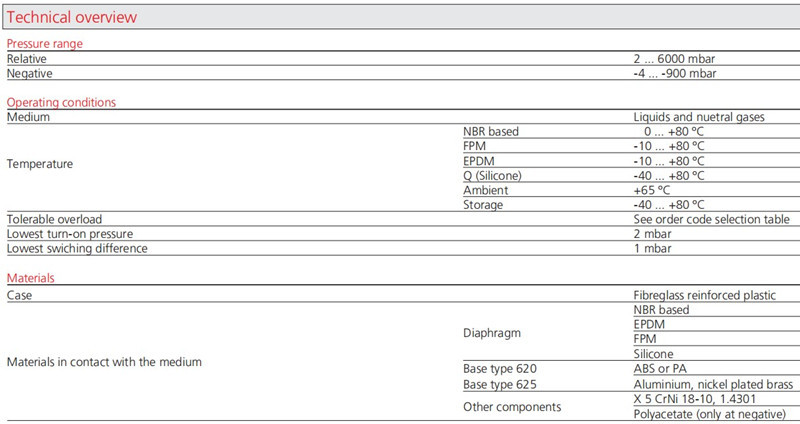Click the Negative pressure value -4 ... -900 mbar
Image resolution: width=800 pixels, height=424 pixels.
[x=674, y=74]
